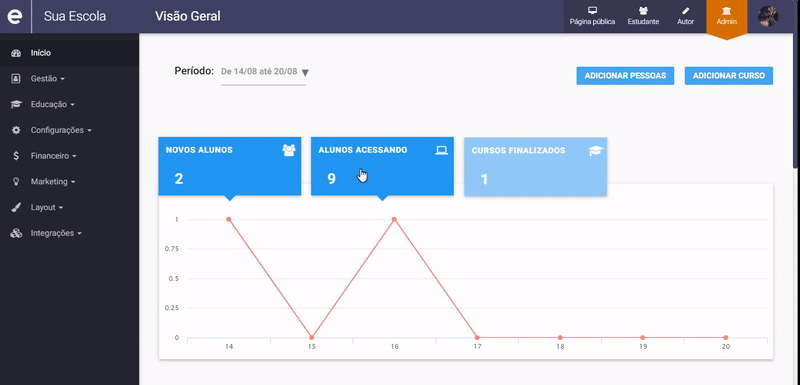This screenshot has height=385, width=800.
Task: Expand the Educação sidebar menu
Action: coord(53,105)
